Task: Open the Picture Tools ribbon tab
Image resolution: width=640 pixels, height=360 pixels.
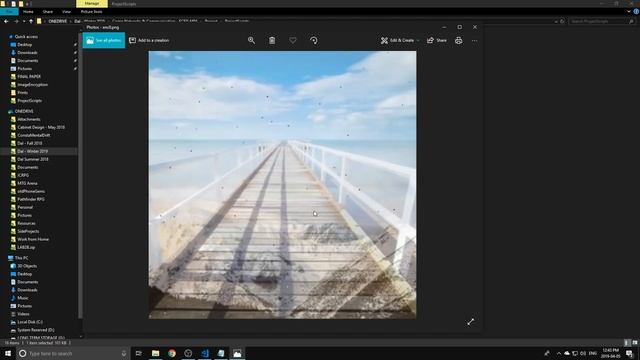Action: click(x=91, y=12)
